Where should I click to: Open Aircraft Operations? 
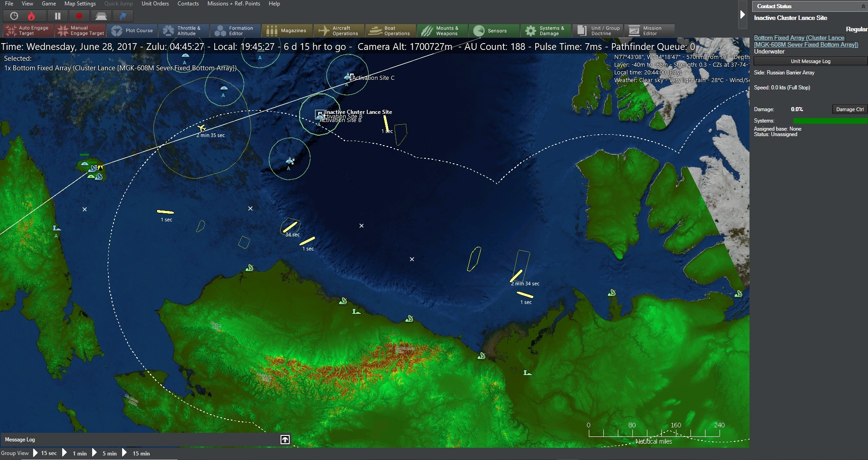tap(339, 30)
